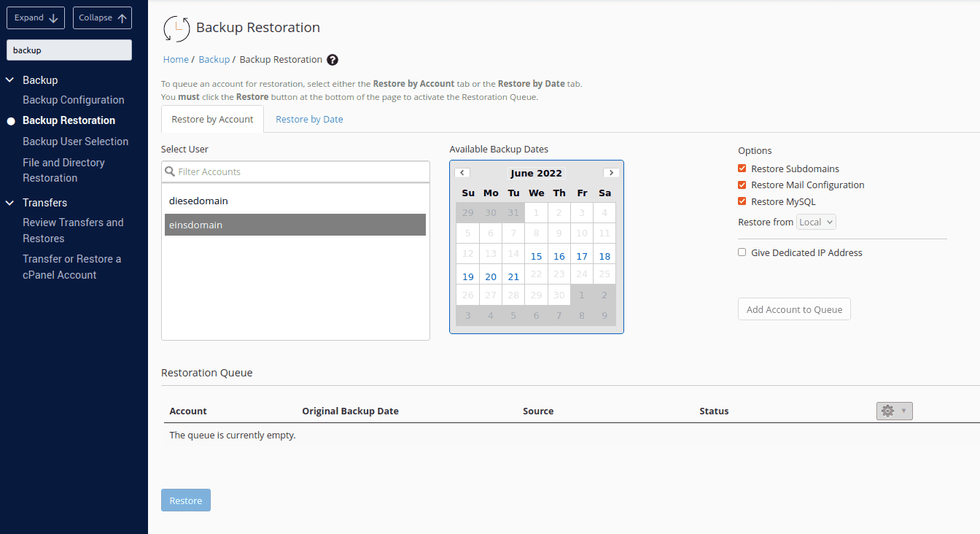Click the Expand all button
The width and height of the screenshot is (980, 534).
click(36, 18)
